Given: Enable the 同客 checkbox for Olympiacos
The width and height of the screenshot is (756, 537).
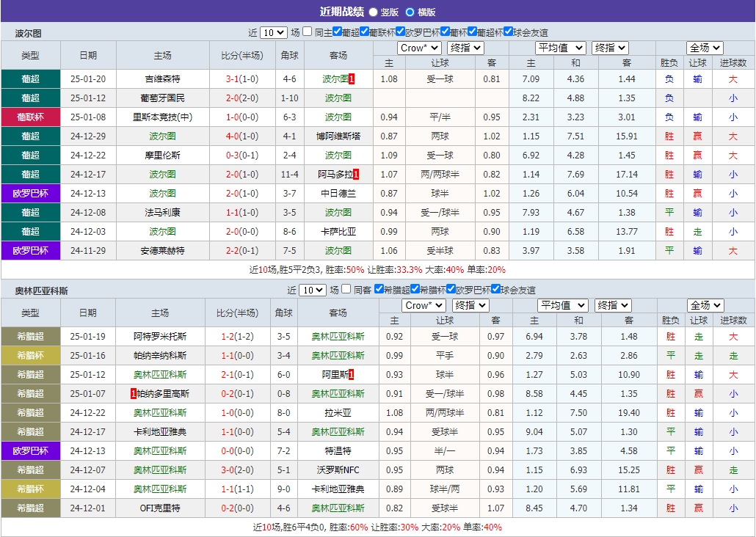Looking at the screenshot, I should [x=346, y=290].
